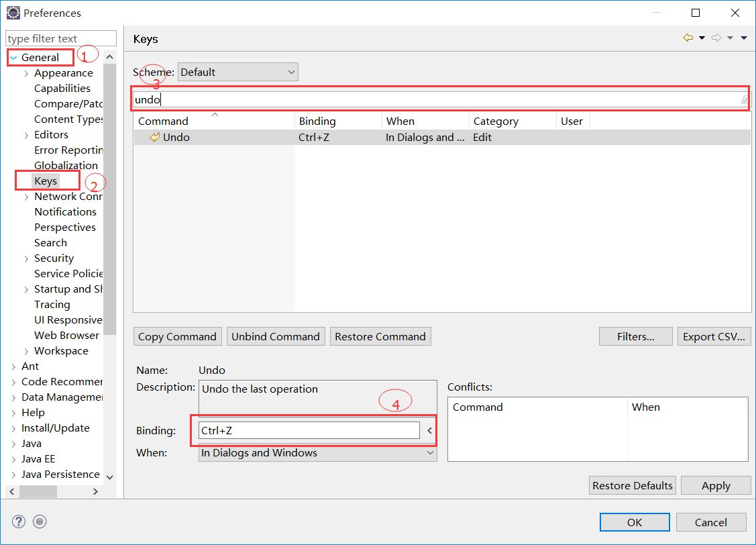The image size is (756, 545).
Task: Click the yellow back navigation arrow
Action: pyautogui.click(x=688, y=38)
